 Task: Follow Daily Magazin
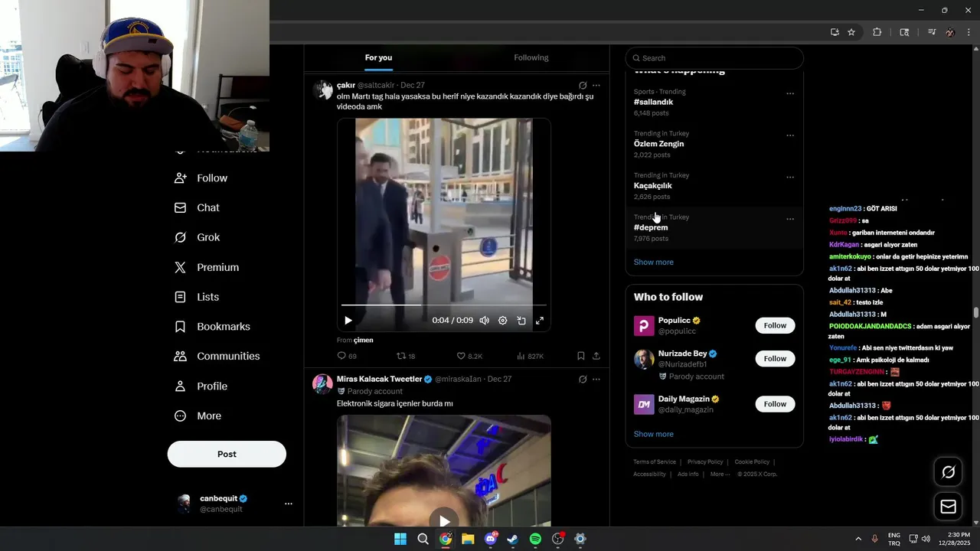pyautogui.click(x=775, y=404)
